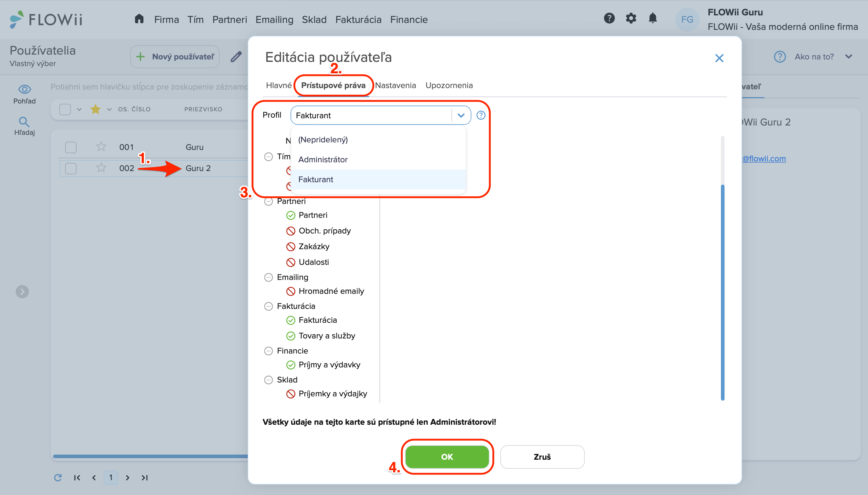Collapse the Partneri tree section
Image resolution: width=868 pixels, height=495 pixels.
268,201
